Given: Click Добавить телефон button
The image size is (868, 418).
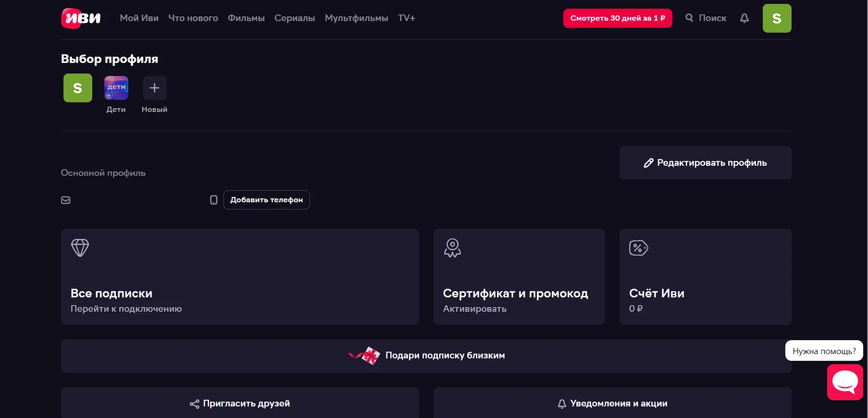Looking at the screenshot, I should [x=267, y=200].
